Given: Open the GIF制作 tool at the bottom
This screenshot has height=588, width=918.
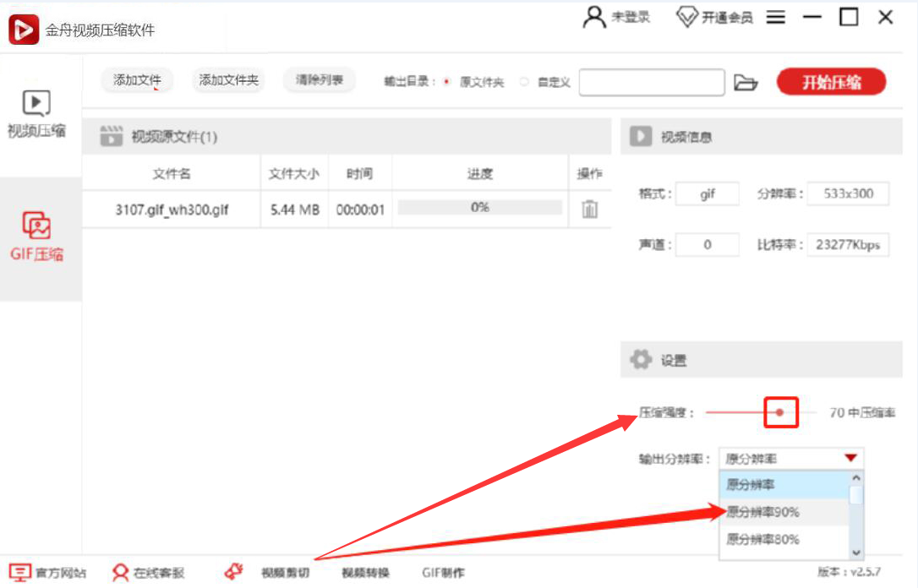Looking at the screenshot, I should 443,572.
